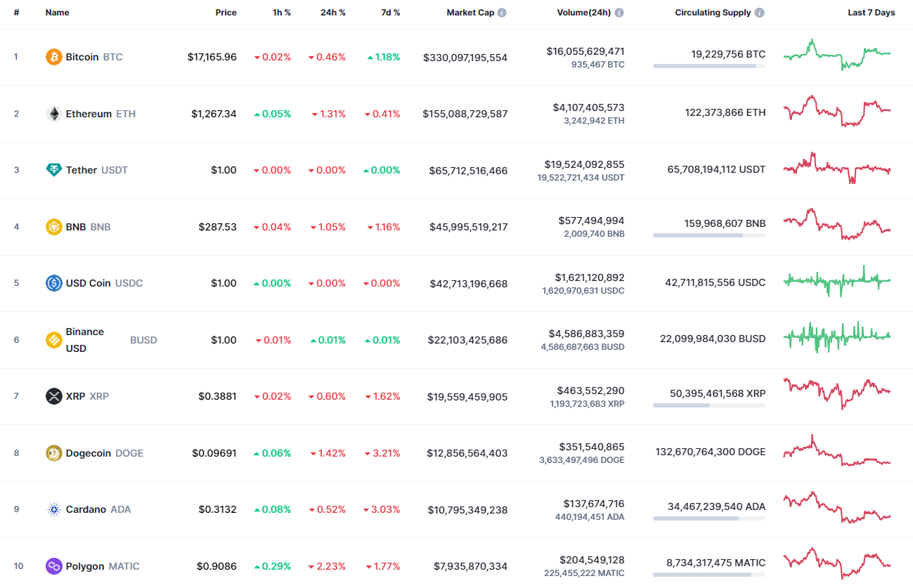Click the Tether teal logo
Viewport: 913px width, 588px height.
pos(53,170)
